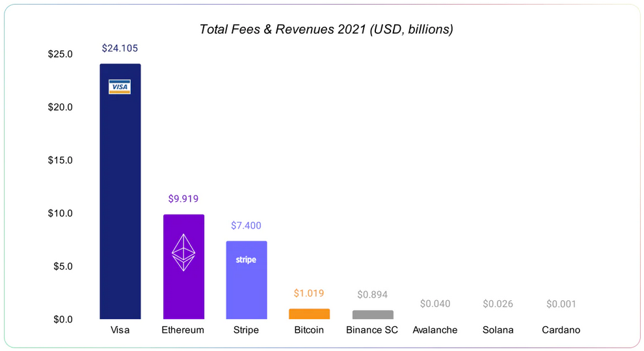The image size is (644, 351).
Task: Click the Visa category label
Action: tap(120, 330)
